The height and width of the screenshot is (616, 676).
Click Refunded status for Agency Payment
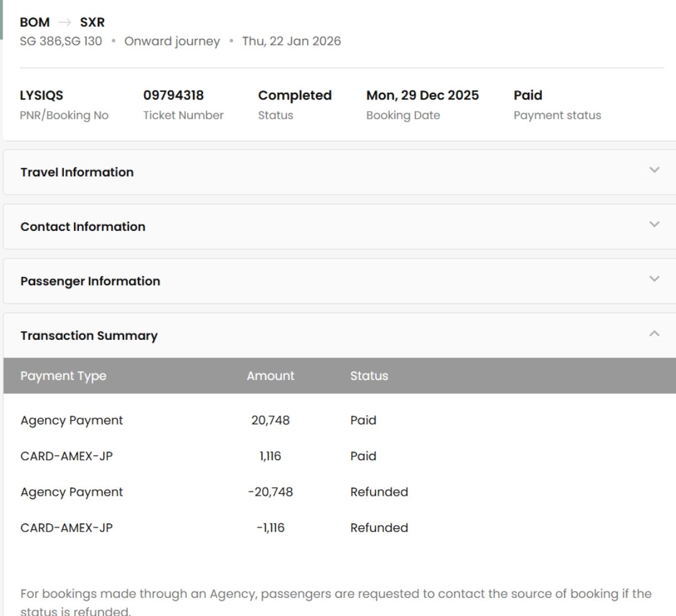[379, 492]
